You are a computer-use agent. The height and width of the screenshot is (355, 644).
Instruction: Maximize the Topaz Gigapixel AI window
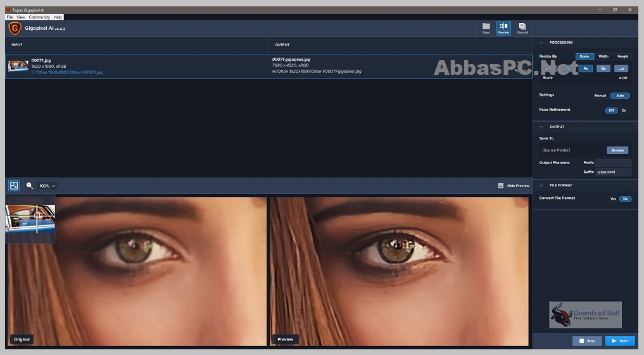tap(615, 10)
